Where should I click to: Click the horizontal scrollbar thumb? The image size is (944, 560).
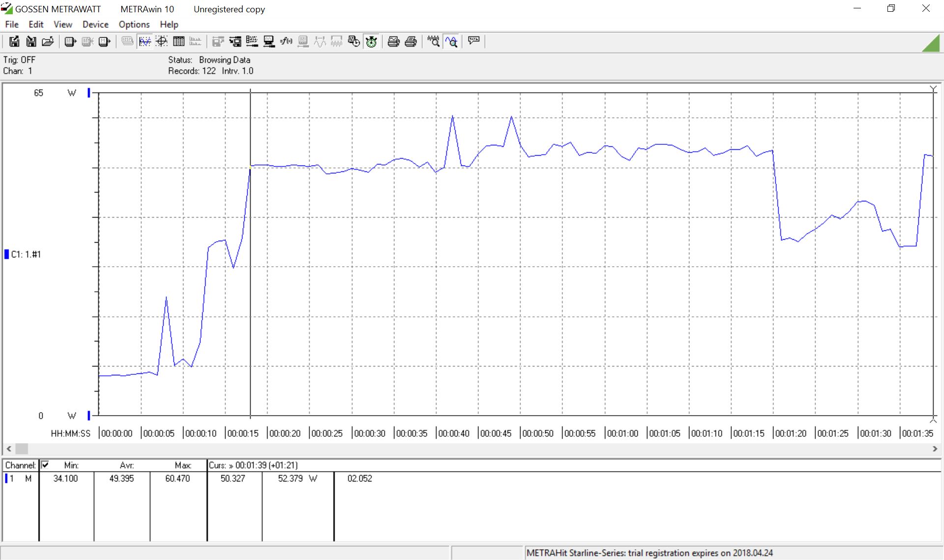22,448
